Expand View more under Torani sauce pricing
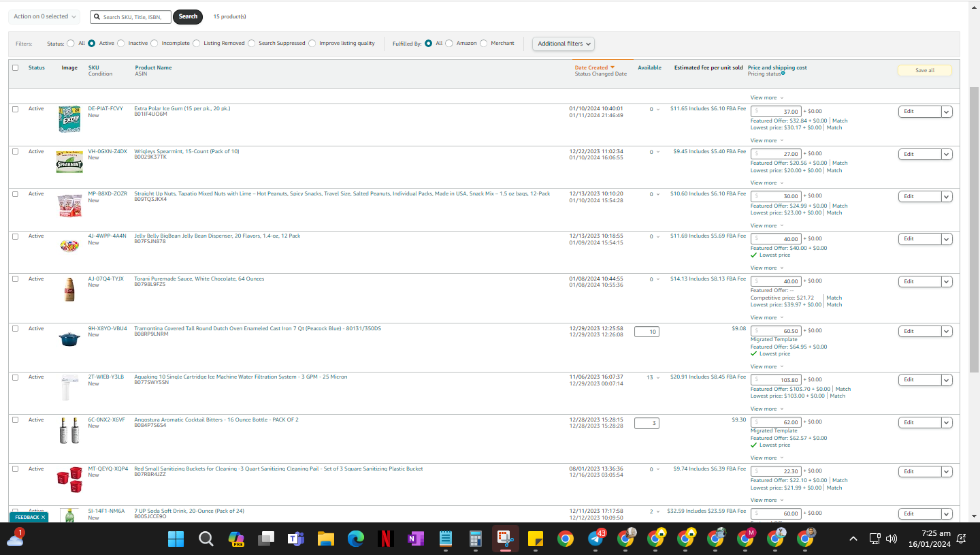This screenshot has height=555, width=980. point(767,318)
